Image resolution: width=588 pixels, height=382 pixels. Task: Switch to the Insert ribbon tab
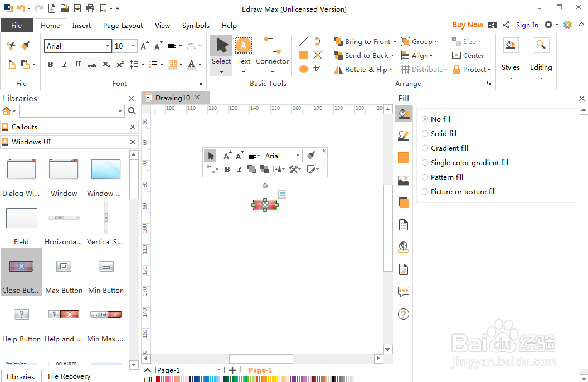[x=81, y=26]
